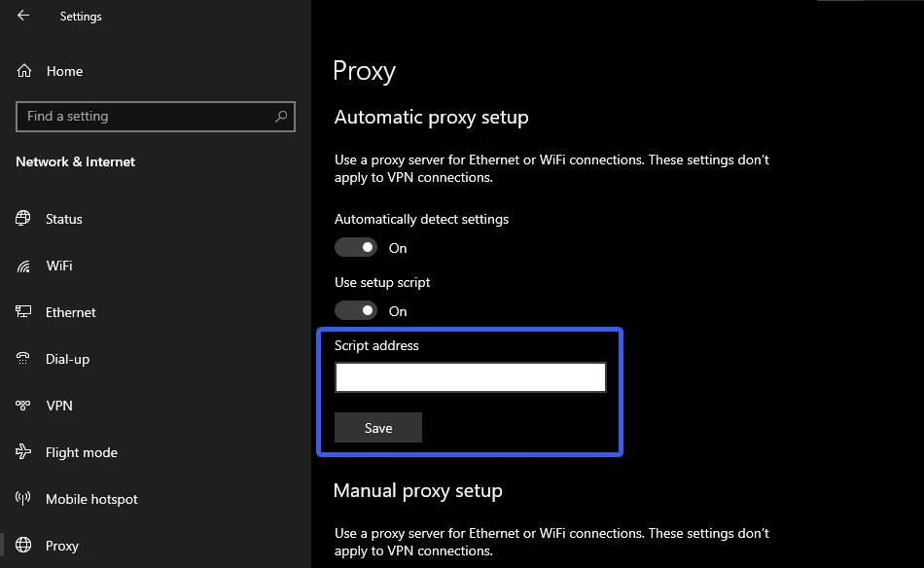Click the magnifier search icon
Screen dimensions: 924x568
281,117
